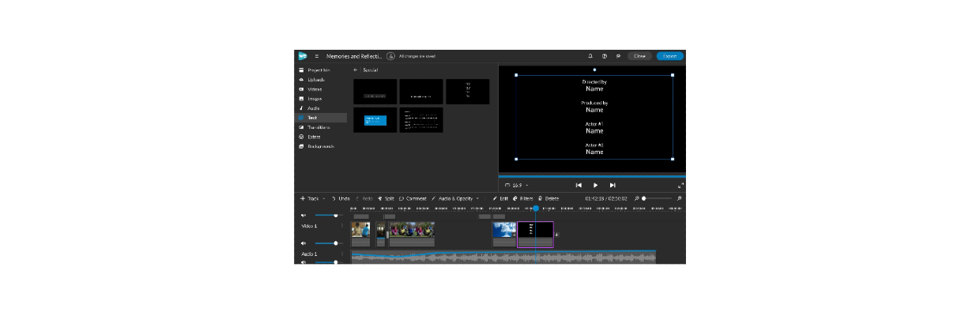Toggle fullscreen preview icon

[680, 185]
